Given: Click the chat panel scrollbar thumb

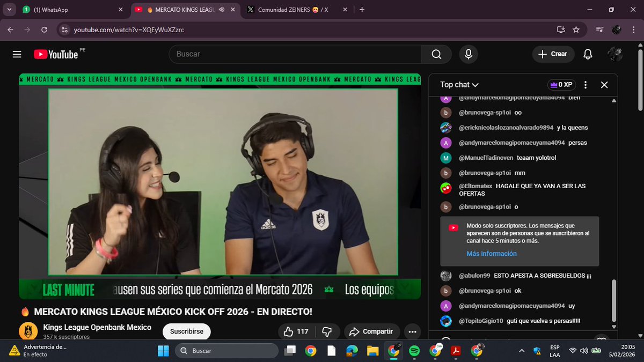Looking at the screenshot, I should [x=614, y=301].
